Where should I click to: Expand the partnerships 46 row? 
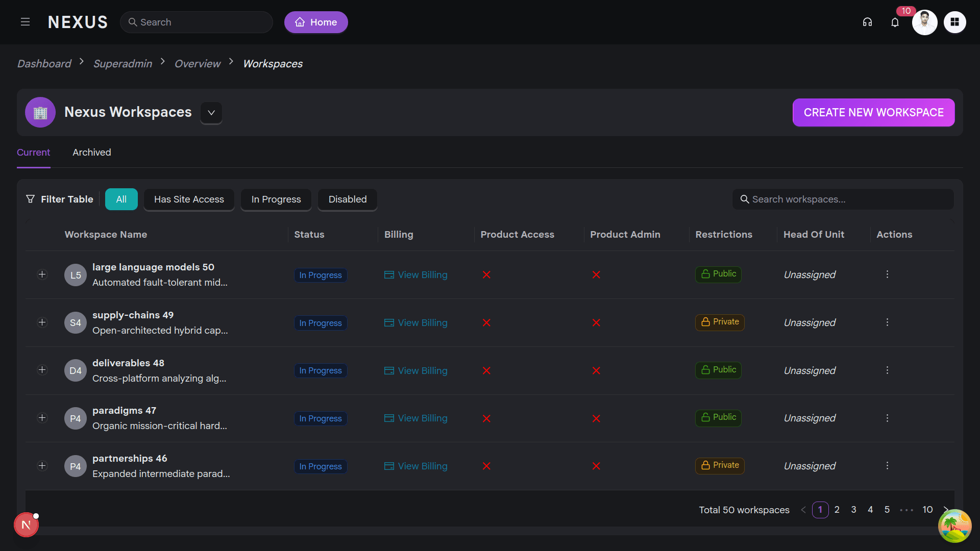click(42, 466)
